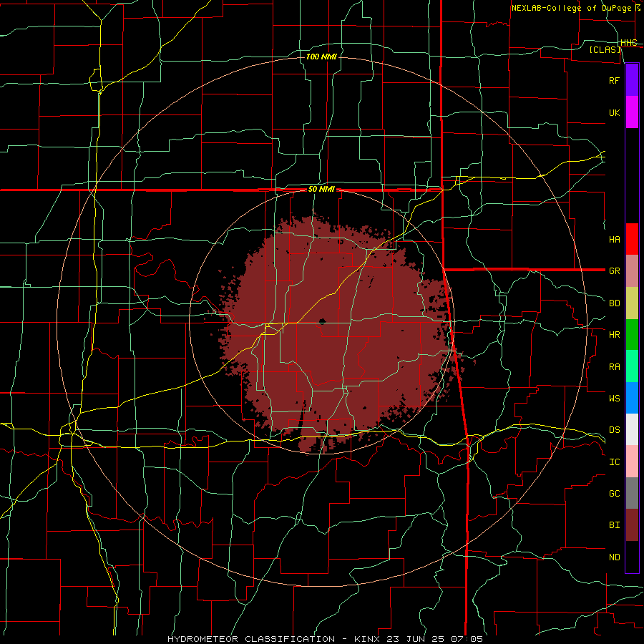The height and width of the screenshot is (644, 644).
Task: Click the DS white legend swatch
Action: [632, 429]
